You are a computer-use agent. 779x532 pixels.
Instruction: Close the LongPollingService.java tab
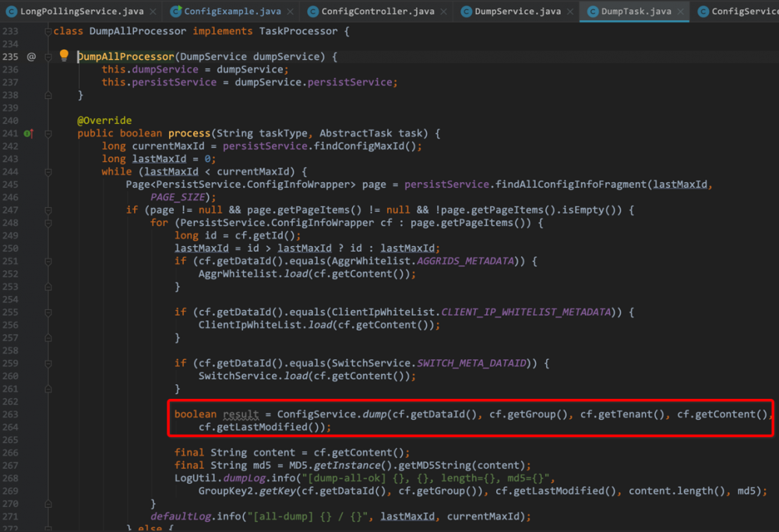click(153, 12)
